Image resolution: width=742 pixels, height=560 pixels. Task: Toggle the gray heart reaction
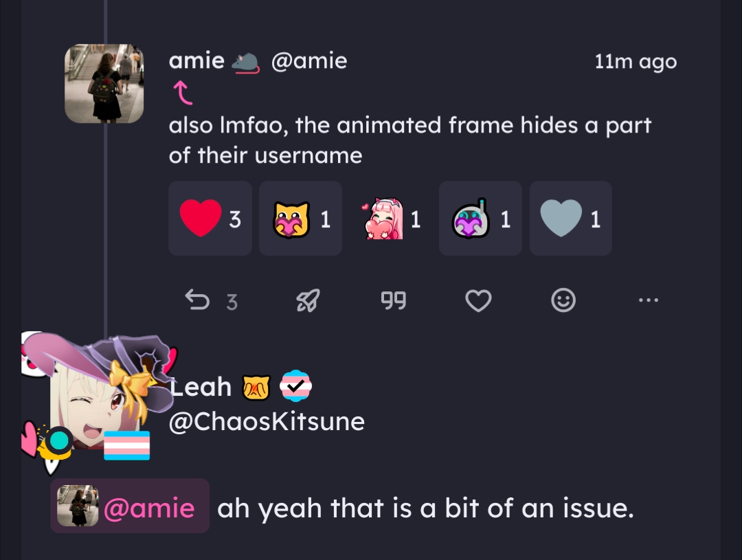570,219
